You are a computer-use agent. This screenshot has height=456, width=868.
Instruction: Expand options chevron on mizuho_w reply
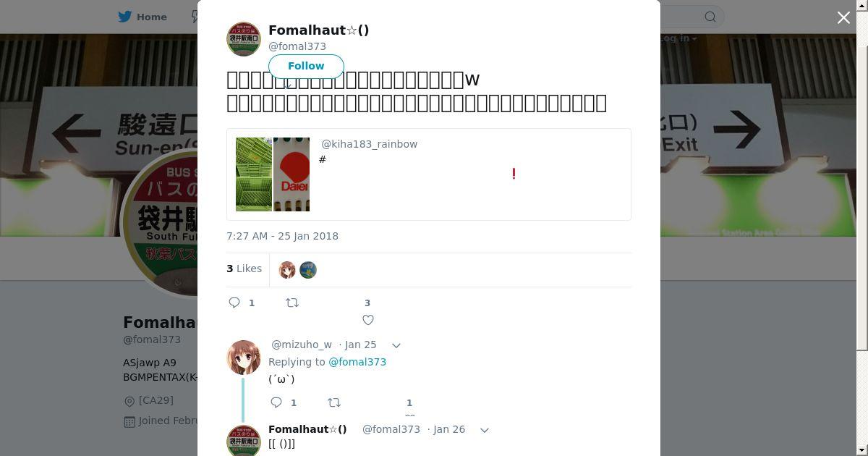click(396, 345)
